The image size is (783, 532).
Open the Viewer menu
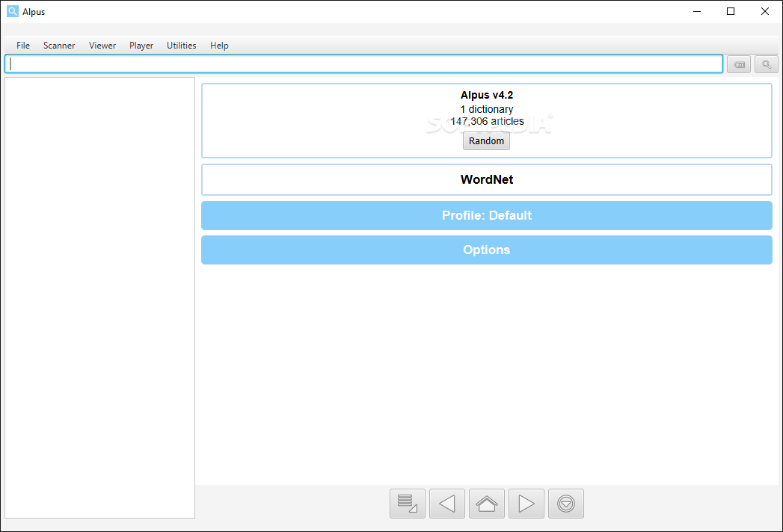(102, 46)
